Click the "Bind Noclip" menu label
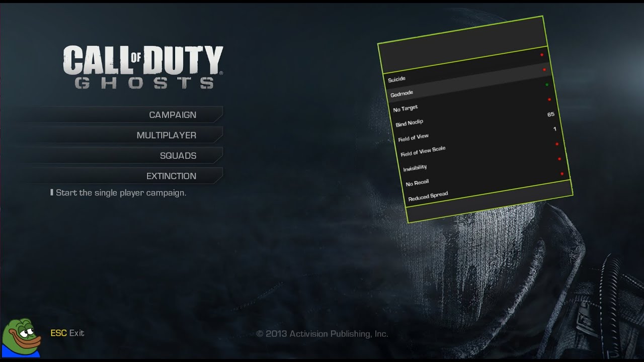 410,123
